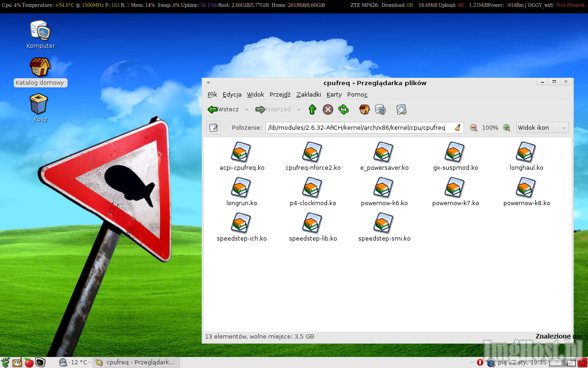This screenshot has height=368, width=588.
Task: Launch the terminal from the panel
Action: [x=40, y=362]
